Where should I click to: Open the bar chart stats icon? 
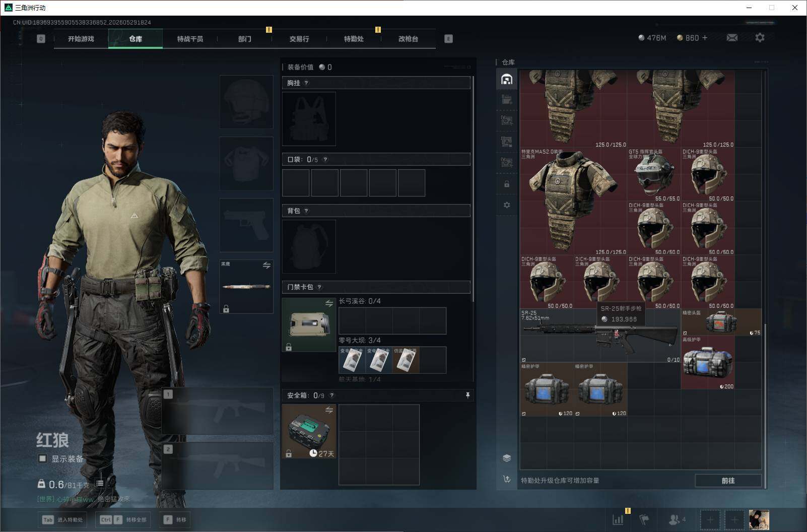[618, 519]
